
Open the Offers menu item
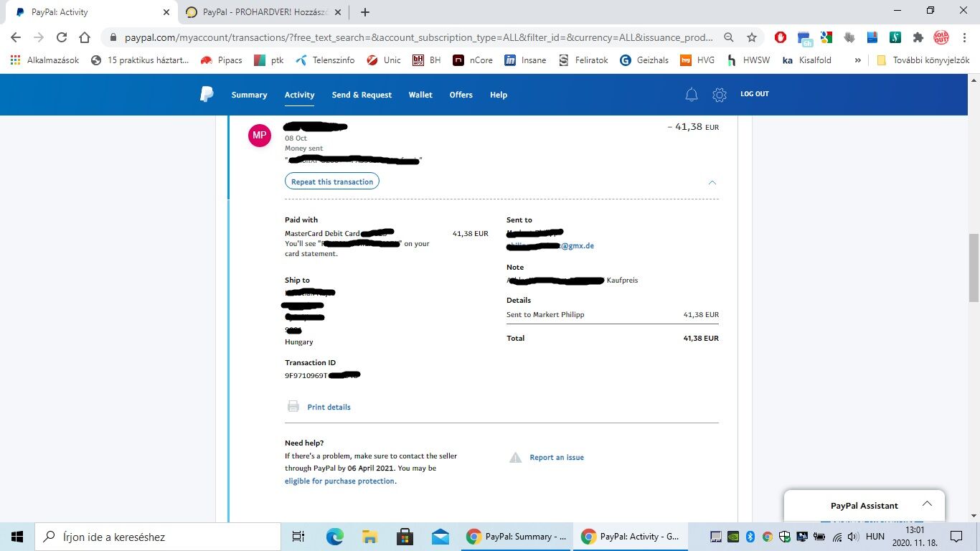[461, 95]
